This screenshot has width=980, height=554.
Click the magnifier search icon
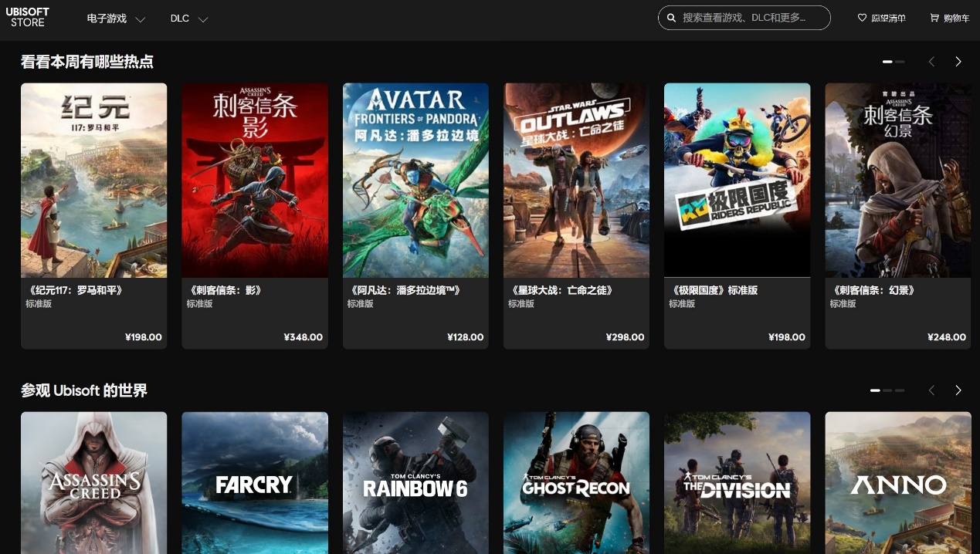pyautogui.click(x=671, y=18)
